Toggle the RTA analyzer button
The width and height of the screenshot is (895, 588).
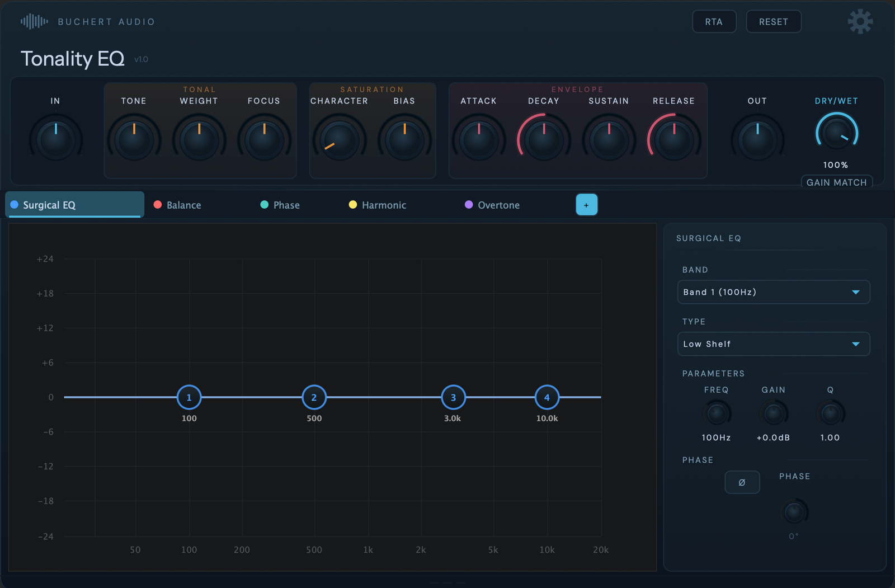point(714,21)
